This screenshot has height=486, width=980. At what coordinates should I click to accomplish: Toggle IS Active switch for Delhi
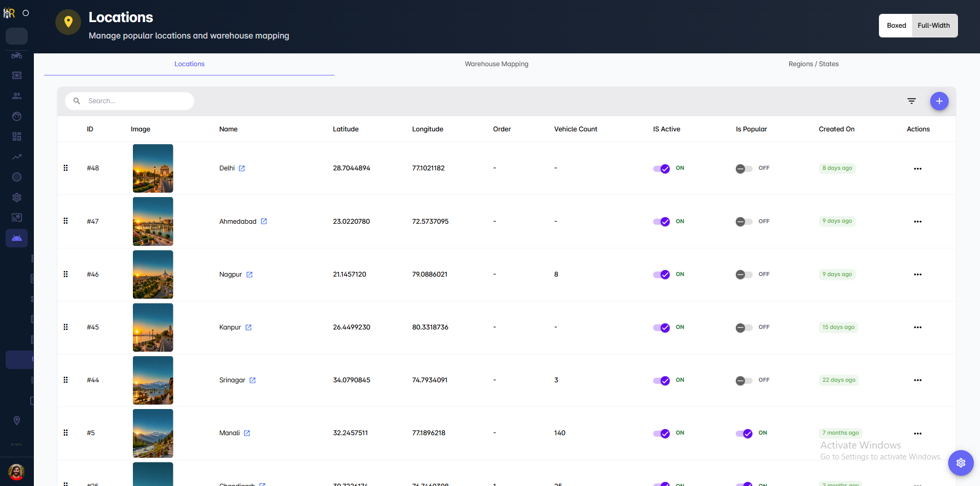pos(661,169)
